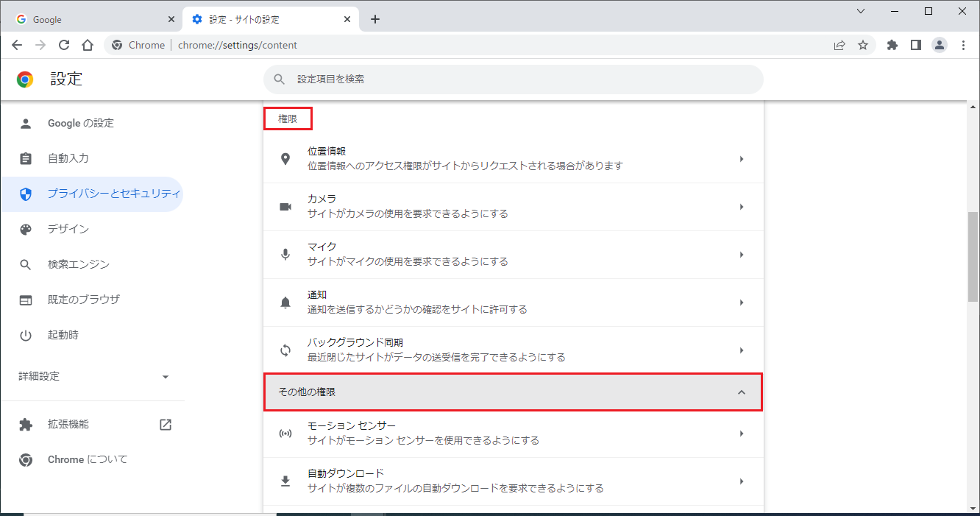Open デザイン settings in sidebar
The image size is (980, 516).
pos(68,229)
